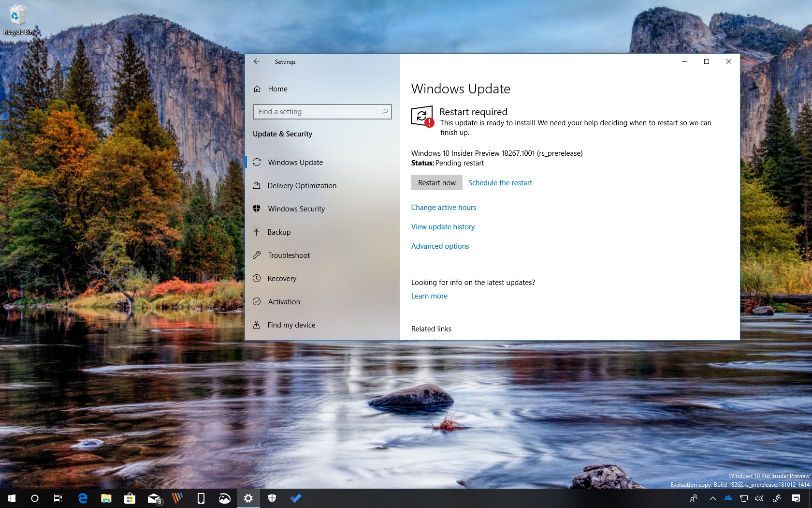Open the Windows Security section

pos(296,209)
